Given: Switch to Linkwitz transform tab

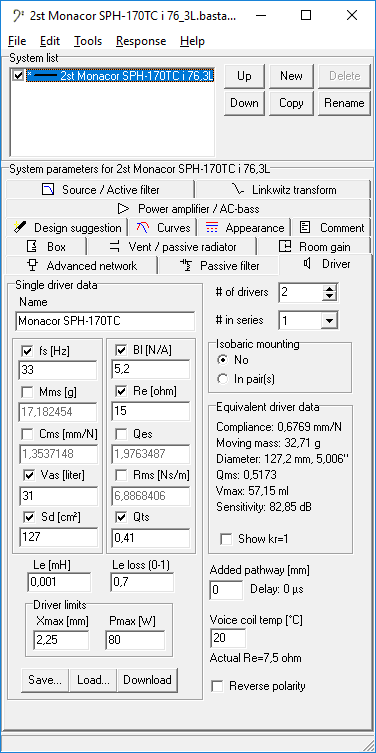Looking at the screenshot, I should (x=283, y=190).
